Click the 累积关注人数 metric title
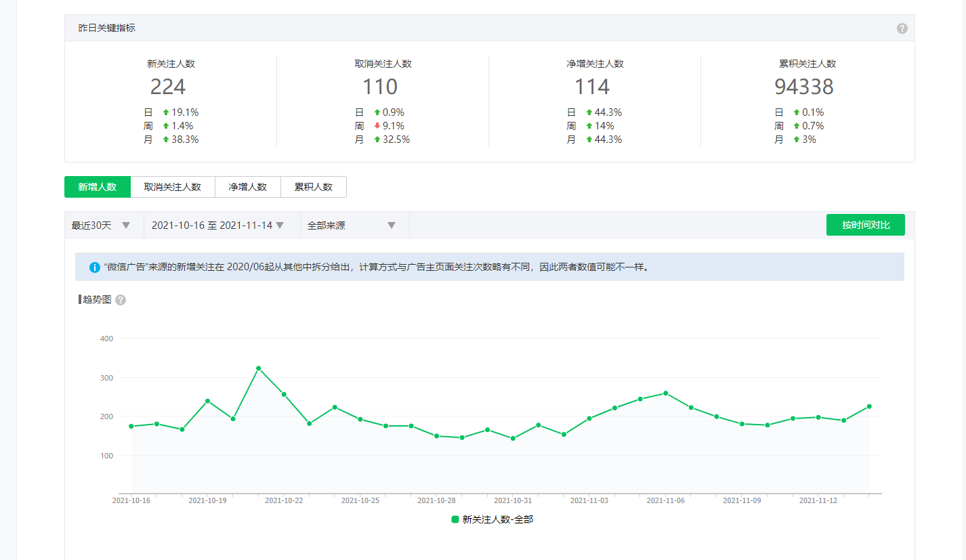966x560 pixels. coord(807,64)
